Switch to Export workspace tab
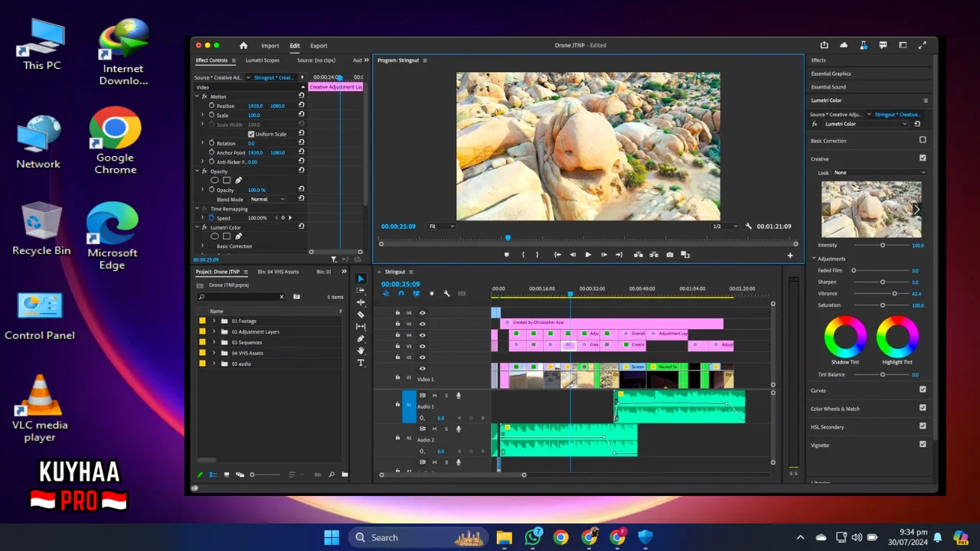 (318, 46)
